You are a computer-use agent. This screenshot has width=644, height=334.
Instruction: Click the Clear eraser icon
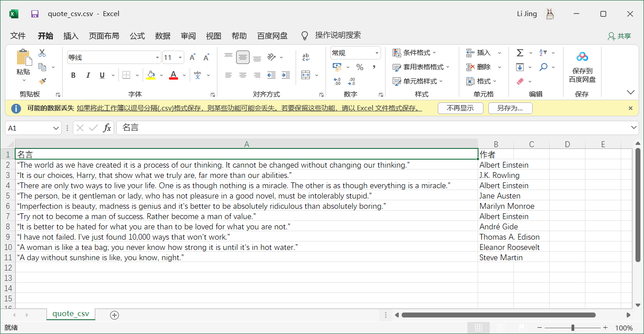[520, 81]
